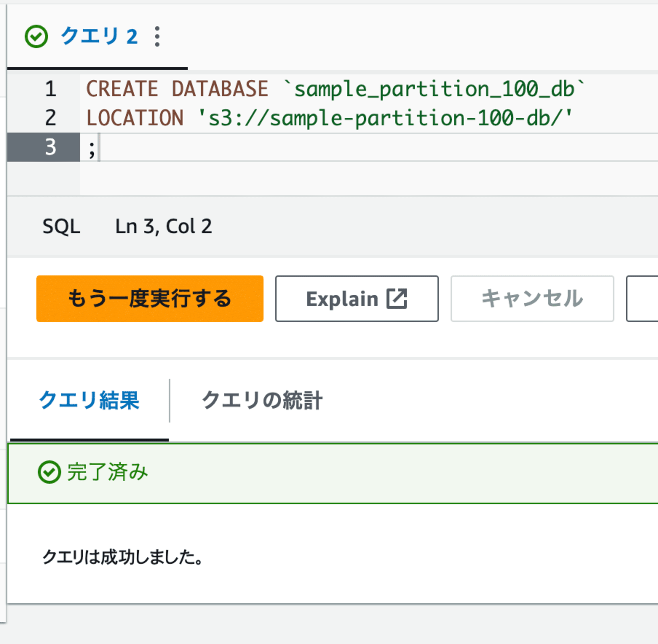Switch to クエリ結果 tab

pos(89,400)
